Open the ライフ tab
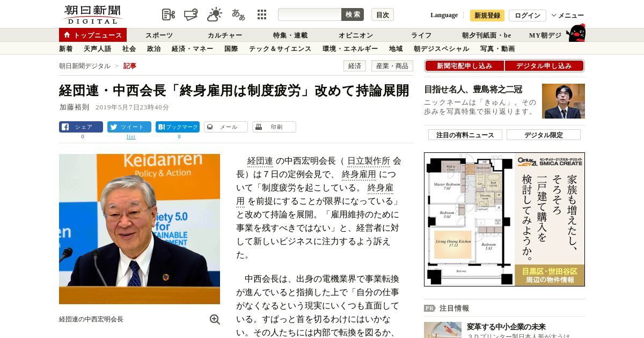 (x=421, y=35)
